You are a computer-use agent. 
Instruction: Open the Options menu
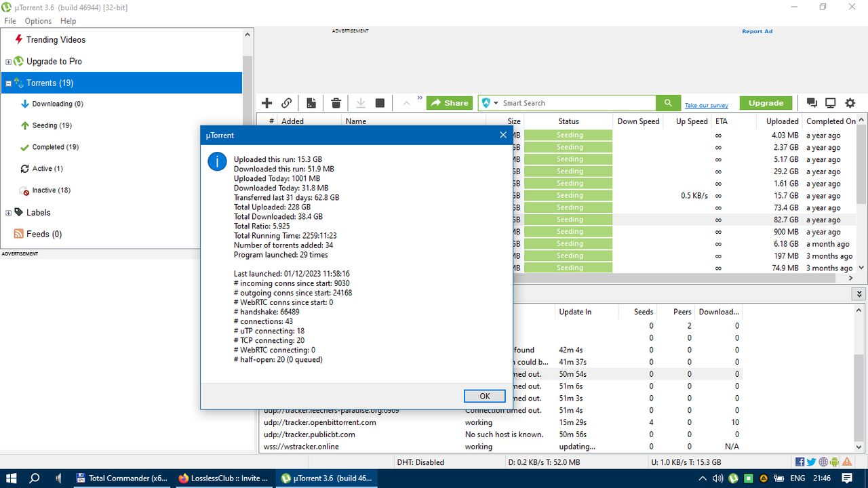(x=38, y=21)
